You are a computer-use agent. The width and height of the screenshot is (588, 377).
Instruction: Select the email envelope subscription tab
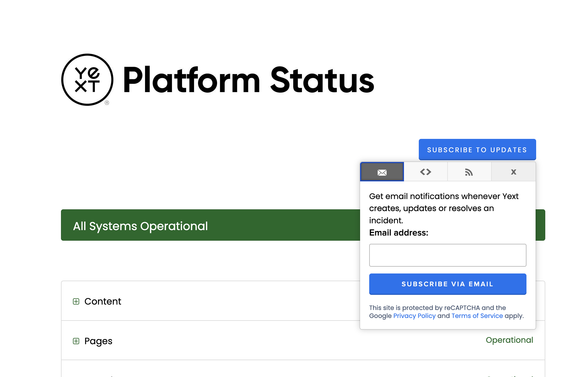tap(382, 172)
